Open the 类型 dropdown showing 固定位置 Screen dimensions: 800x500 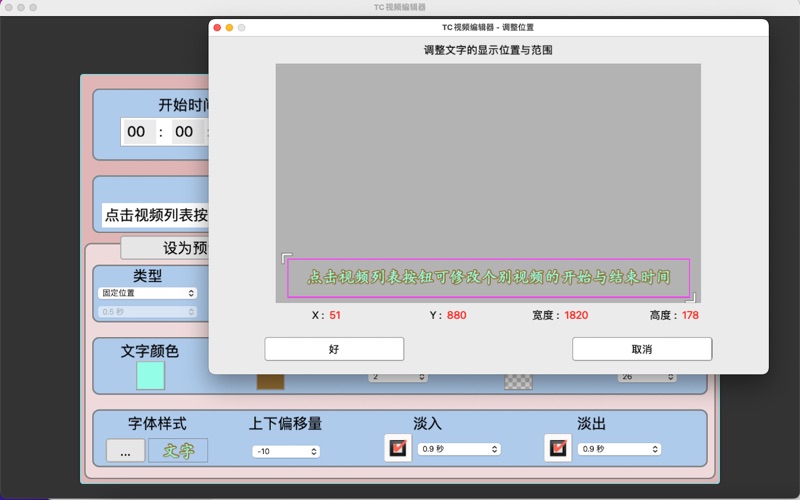[x=147, y=293]
